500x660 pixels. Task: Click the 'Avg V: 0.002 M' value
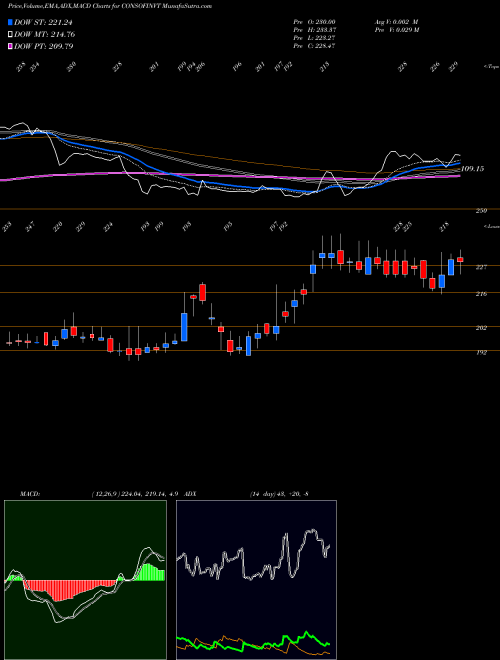[396, 22]
